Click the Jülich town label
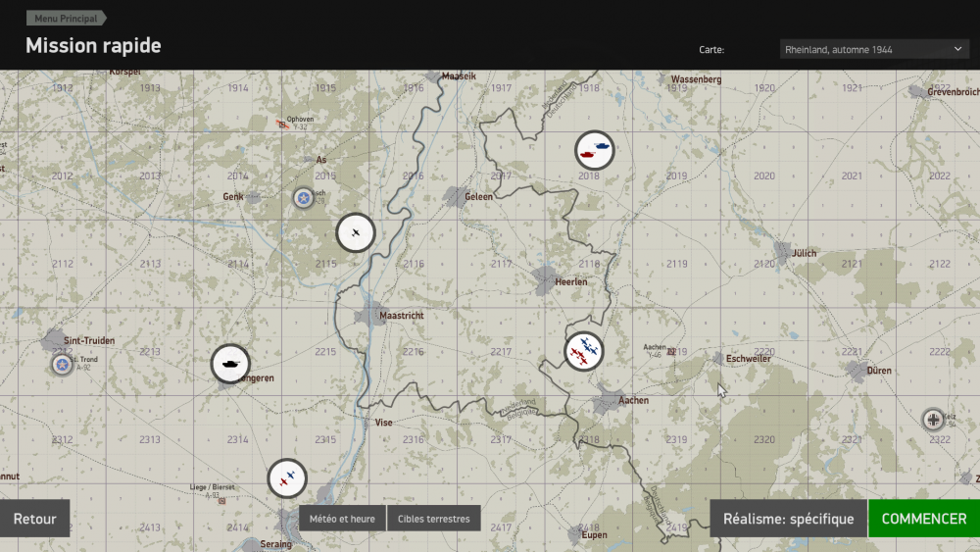This screenshot has width=980, height=552. (804, 253)
